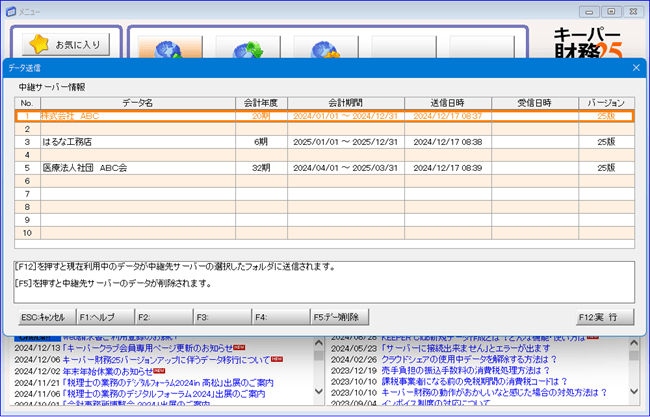650x417 pixels.
Task: Select row 5 医療法人社団 ABC会
Action: pyautogui.click(x=325, y=168)
